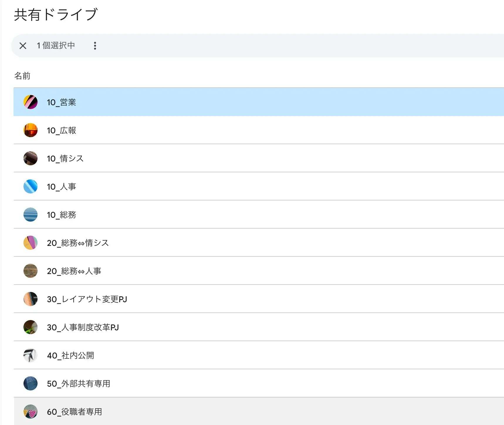
Task: Click the 40_社内公開 drive name
Action: (70, 356)
